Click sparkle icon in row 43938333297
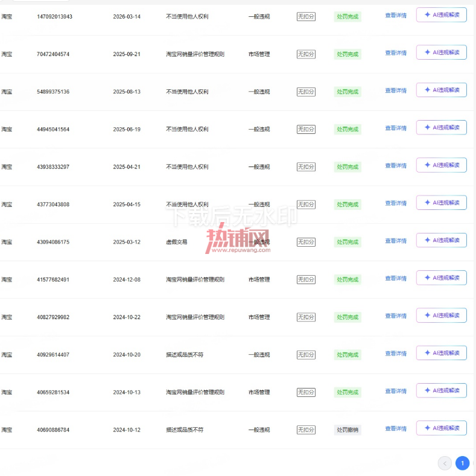 (427, 165)
